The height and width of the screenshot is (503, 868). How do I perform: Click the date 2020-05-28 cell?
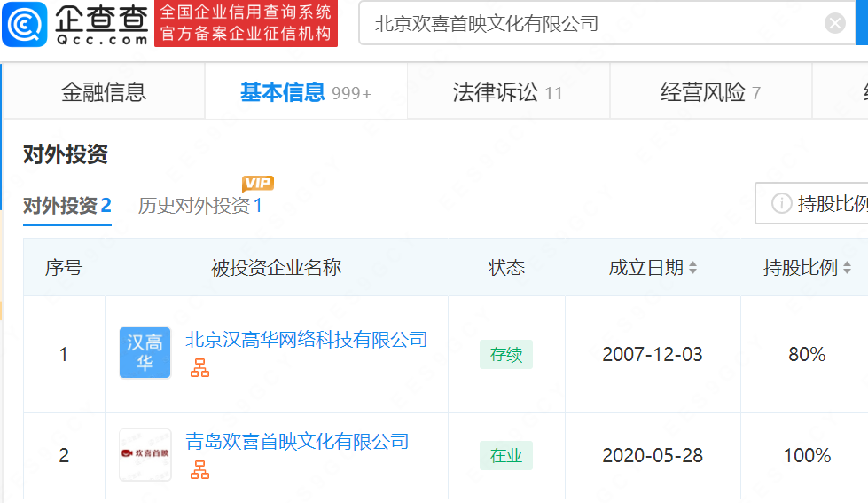(653, 455)
